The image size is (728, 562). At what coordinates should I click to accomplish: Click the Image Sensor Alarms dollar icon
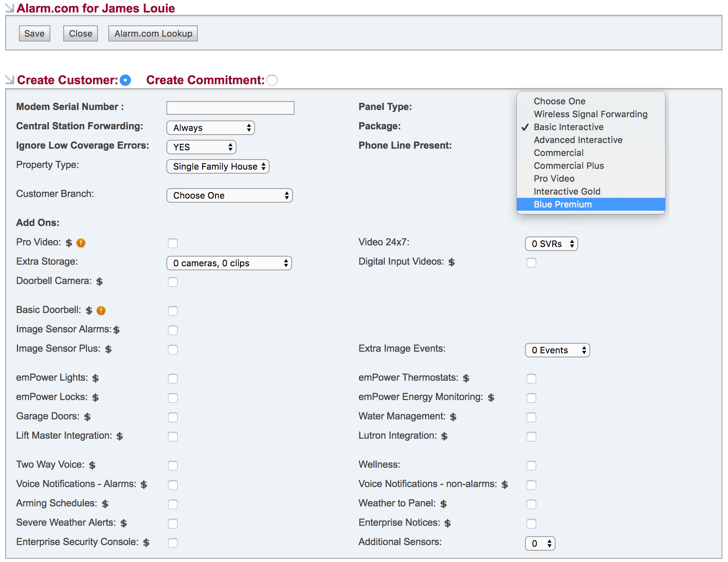tap(116, 330)
